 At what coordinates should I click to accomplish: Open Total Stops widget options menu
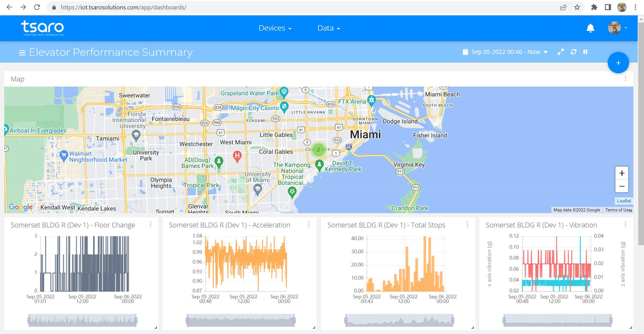[x=467, y=225]
